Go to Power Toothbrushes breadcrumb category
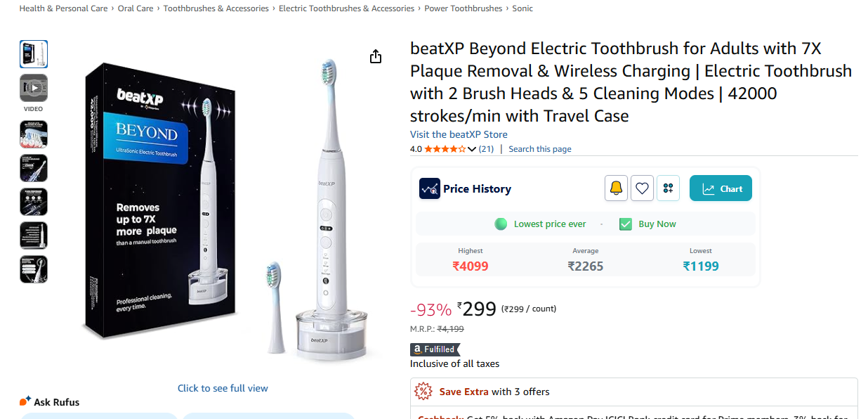The height and width of the screenshot is (419, 868). point(463,8)
